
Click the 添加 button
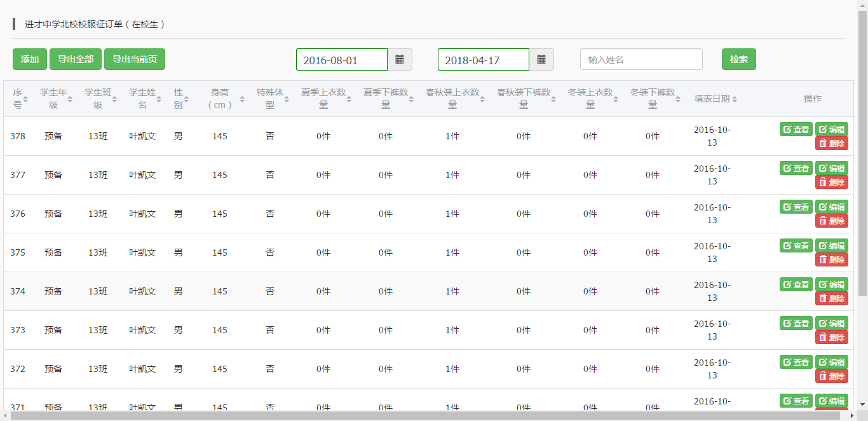[30, 59]
